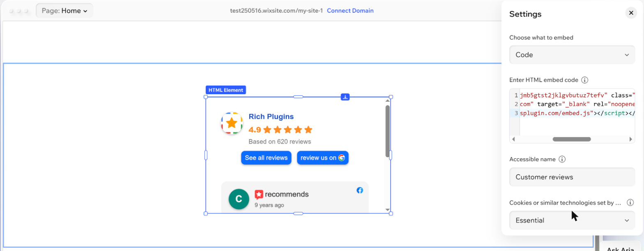644x251 pixels.
Task: Click the HTML Element label tag
Action: tap(225, 90)
